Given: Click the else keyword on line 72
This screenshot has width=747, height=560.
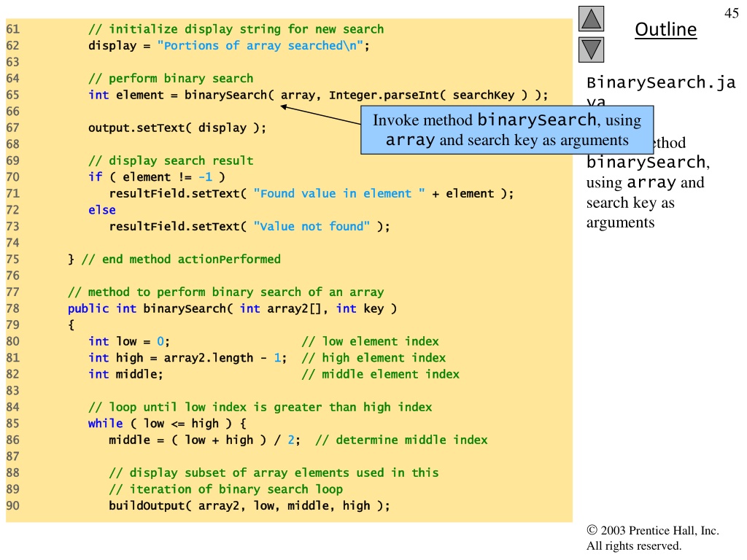Looking at the screenshot, I should click(102, 210).
